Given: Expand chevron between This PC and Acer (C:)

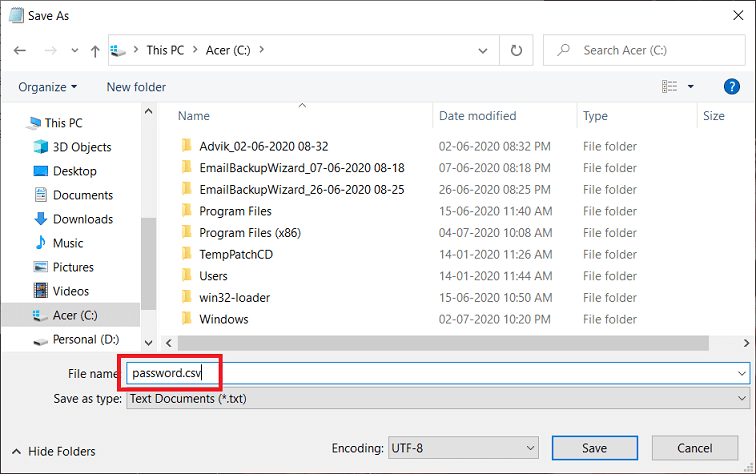Looking at the screenshot, I should tap(195, 50).
